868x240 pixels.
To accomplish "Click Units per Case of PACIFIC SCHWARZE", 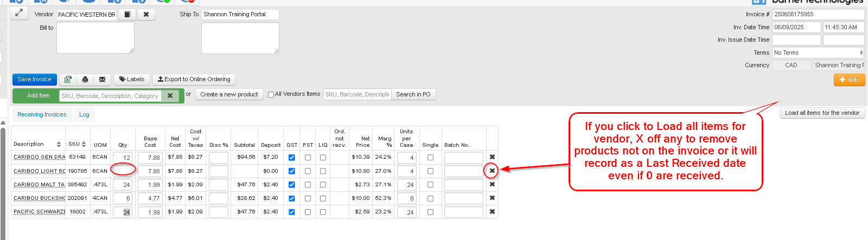I will pyautogui.click(x=406, y=212).
